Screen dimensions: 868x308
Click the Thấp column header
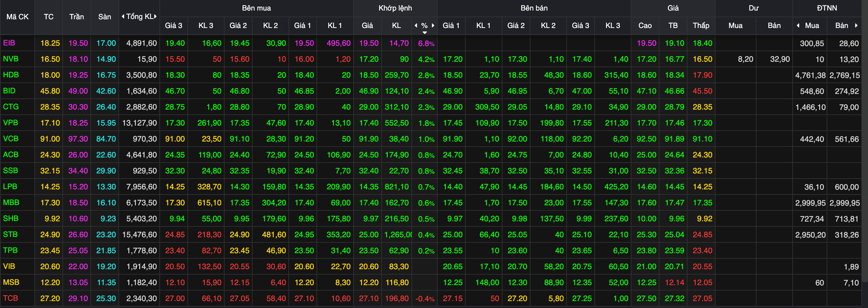[701, 26]
